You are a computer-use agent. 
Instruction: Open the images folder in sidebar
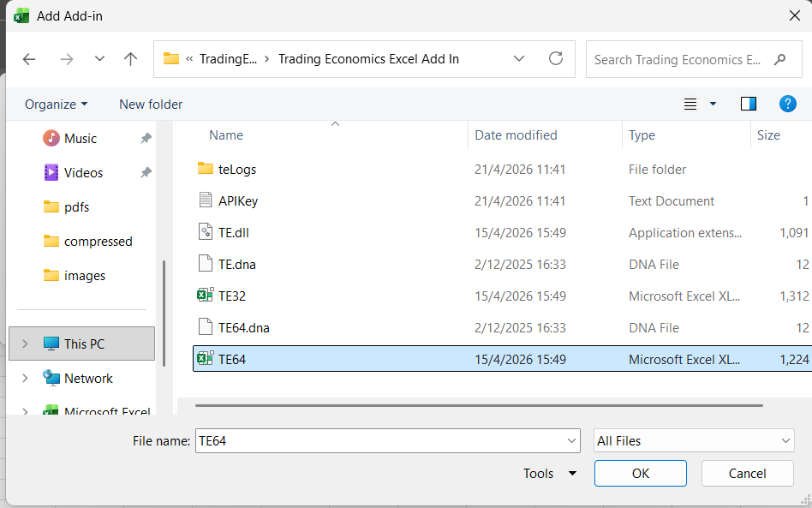click(x=85, y=276)
